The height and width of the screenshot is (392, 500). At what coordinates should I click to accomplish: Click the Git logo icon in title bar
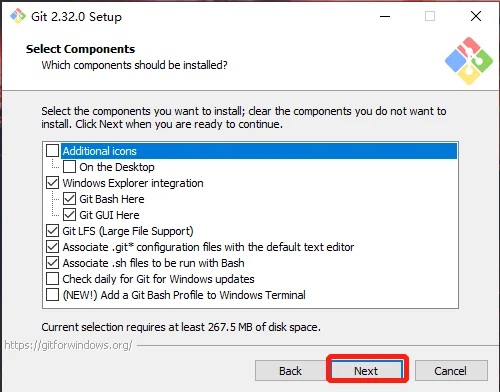(18, 16)
